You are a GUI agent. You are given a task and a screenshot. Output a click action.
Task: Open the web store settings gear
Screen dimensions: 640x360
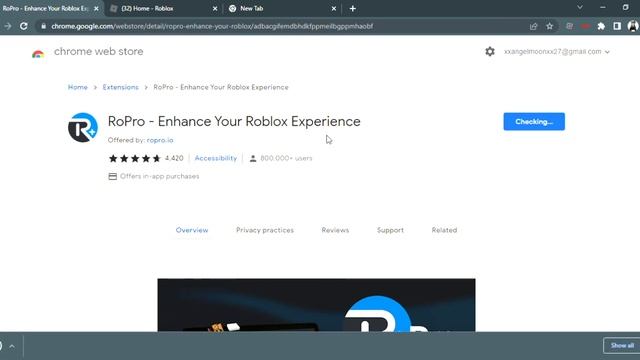pyautogui.click(x=490, y=51)
